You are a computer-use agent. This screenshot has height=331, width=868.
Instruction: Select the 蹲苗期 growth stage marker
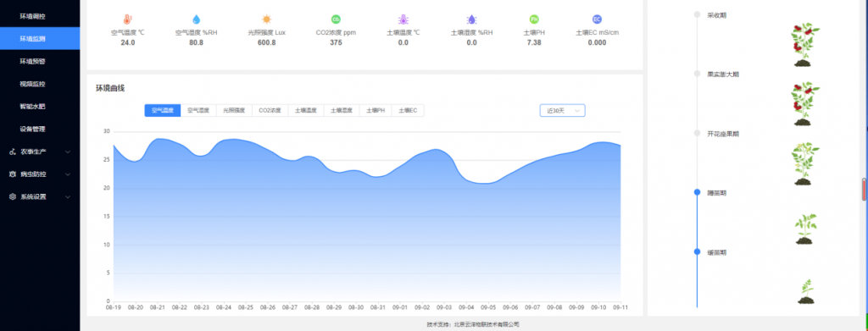[698, 192]
